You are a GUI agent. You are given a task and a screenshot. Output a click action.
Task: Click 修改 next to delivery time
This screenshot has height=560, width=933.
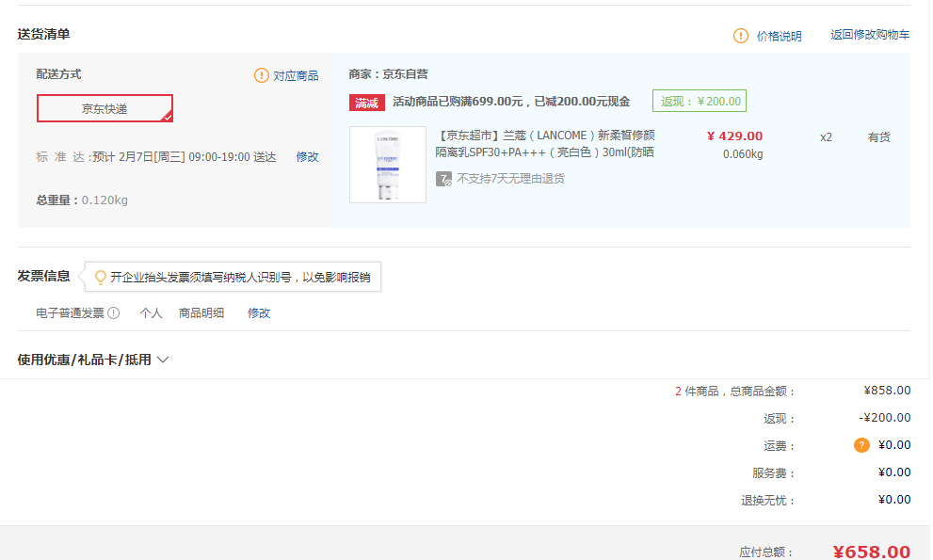tap(308, 156)
